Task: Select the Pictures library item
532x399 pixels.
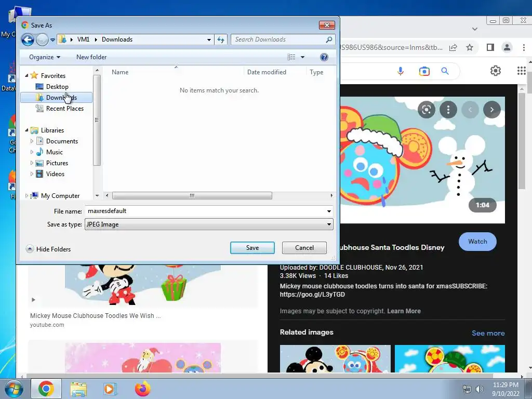Action: click(x=57, y=163)
